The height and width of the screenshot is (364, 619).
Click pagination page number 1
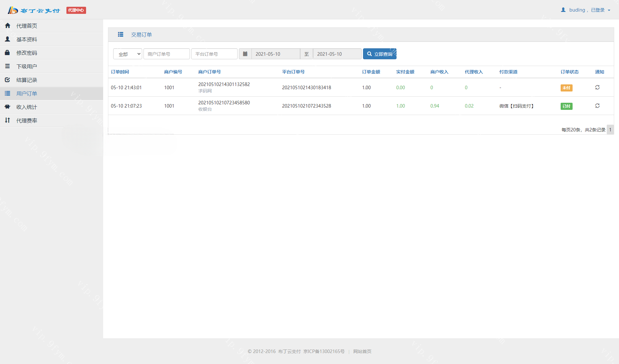[610, 129]
